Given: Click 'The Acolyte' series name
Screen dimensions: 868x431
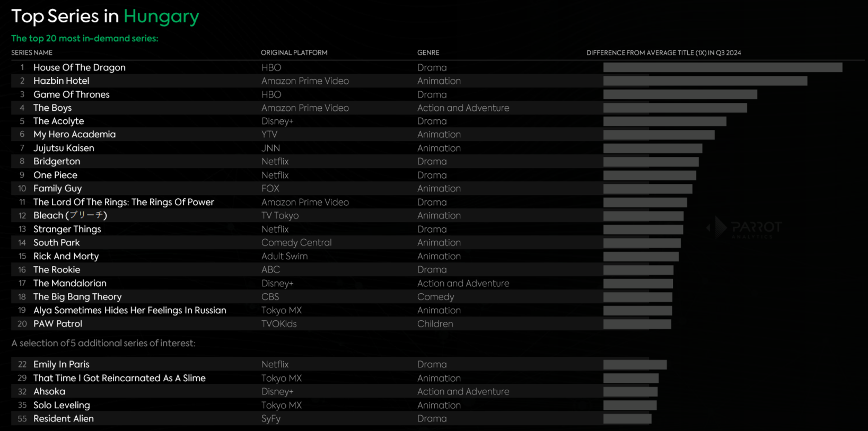Looking at the screenshot, I should [58, 121].
